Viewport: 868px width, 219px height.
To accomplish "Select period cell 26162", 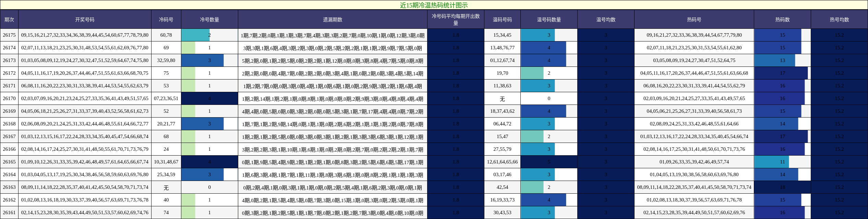I will pyautogui.click(x=9, y=200).
